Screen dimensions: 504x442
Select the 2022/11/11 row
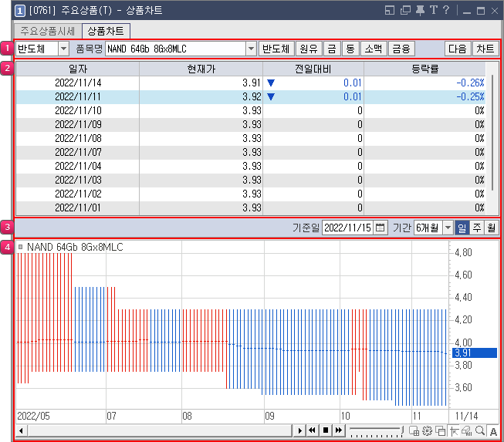coord(251,96)
